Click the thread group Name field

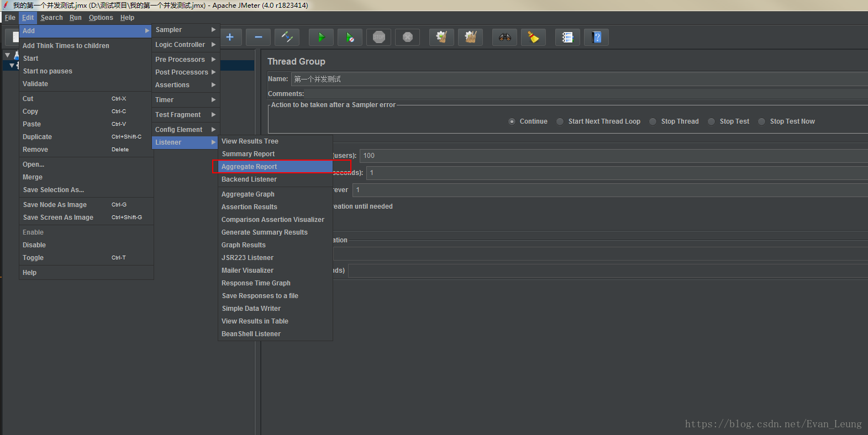pyautogui.click(x=579, y=79)
